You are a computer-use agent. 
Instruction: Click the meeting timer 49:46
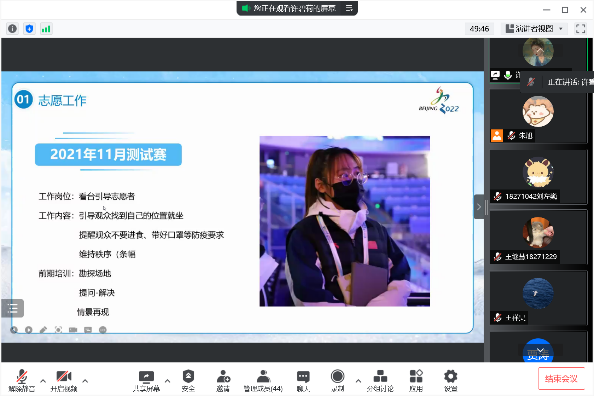[479, 28]
